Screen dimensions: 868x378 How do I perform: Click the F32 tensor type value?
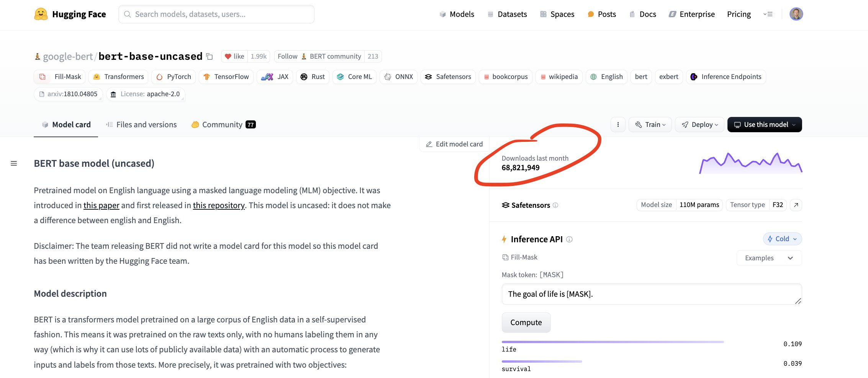778,205
